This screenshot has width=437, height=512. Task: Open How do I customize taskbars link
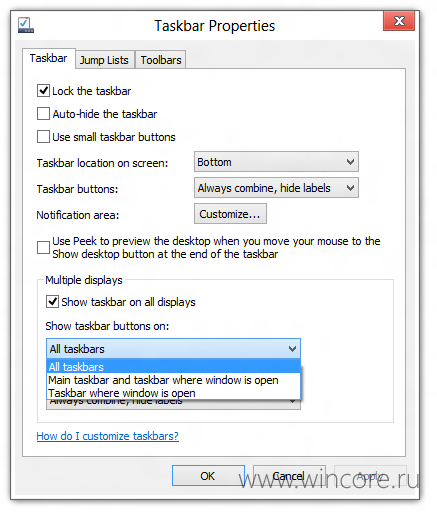tap(108, 436)
